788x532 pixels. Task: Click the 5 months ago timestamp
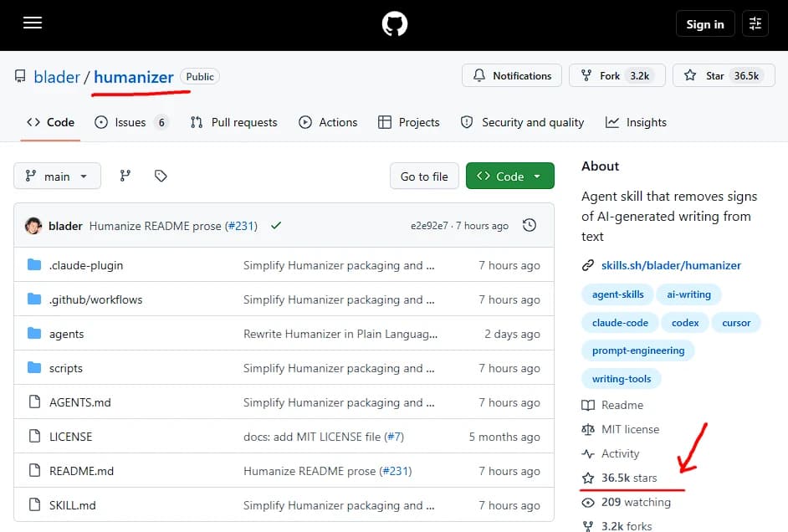504,437
